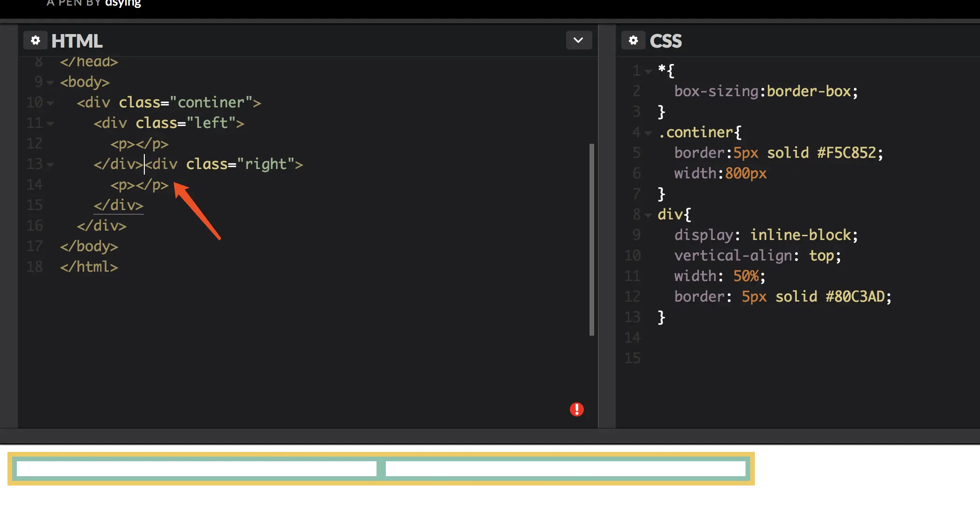
Task: Collapse the continer div fold arrow
Action: (x=50, y=103)
